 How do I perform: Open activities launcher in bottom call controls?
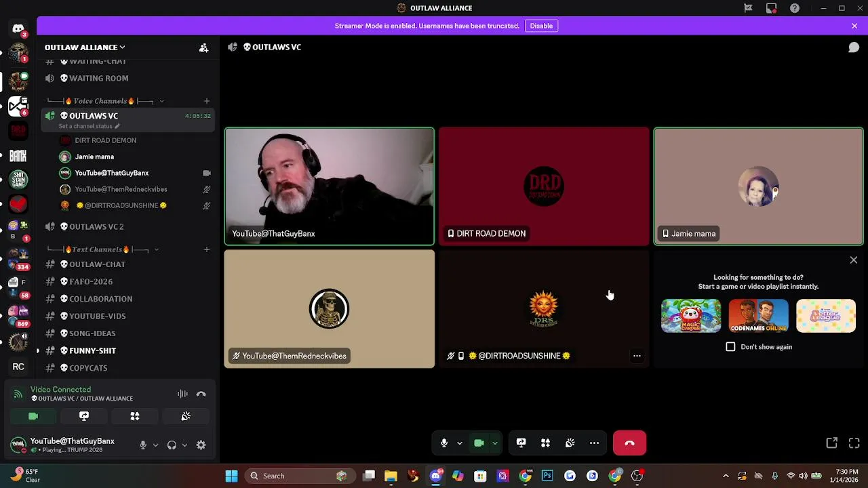[x=545, y=443]
